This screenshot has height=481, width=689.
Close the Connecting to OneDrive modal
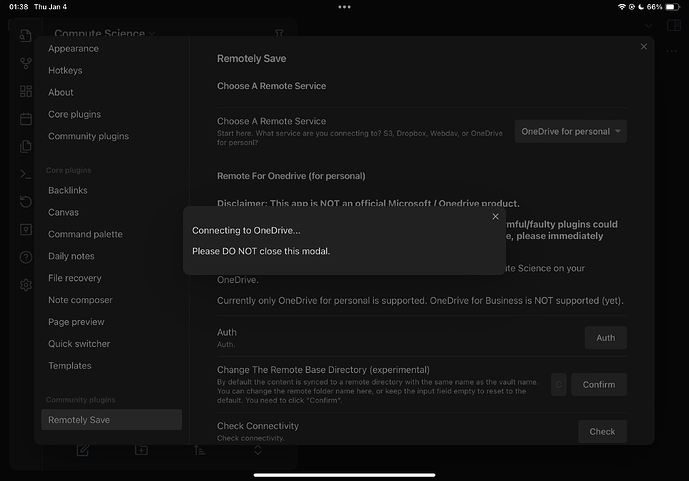[495, 217]
